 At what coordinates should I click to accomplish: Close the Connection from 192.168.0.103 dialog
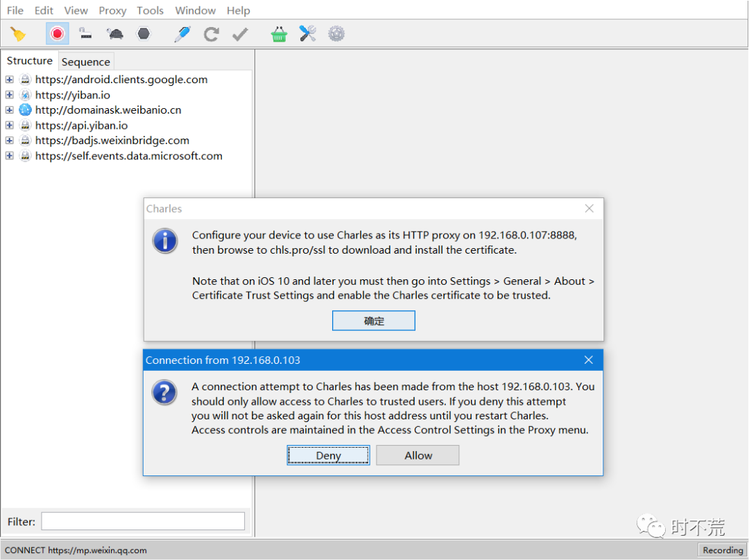tap(589, 360)
